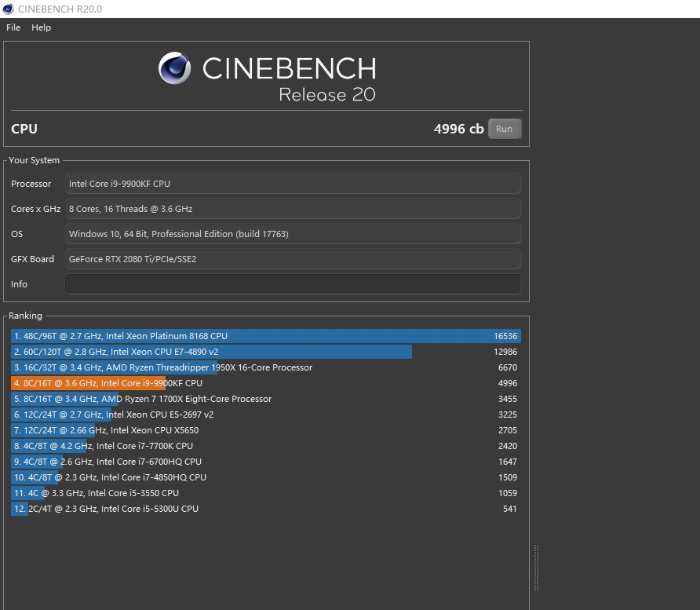This screenshot has width=700, height=610.
Task: Click the Cinebench title bar app icon
Action: [8, 9]
